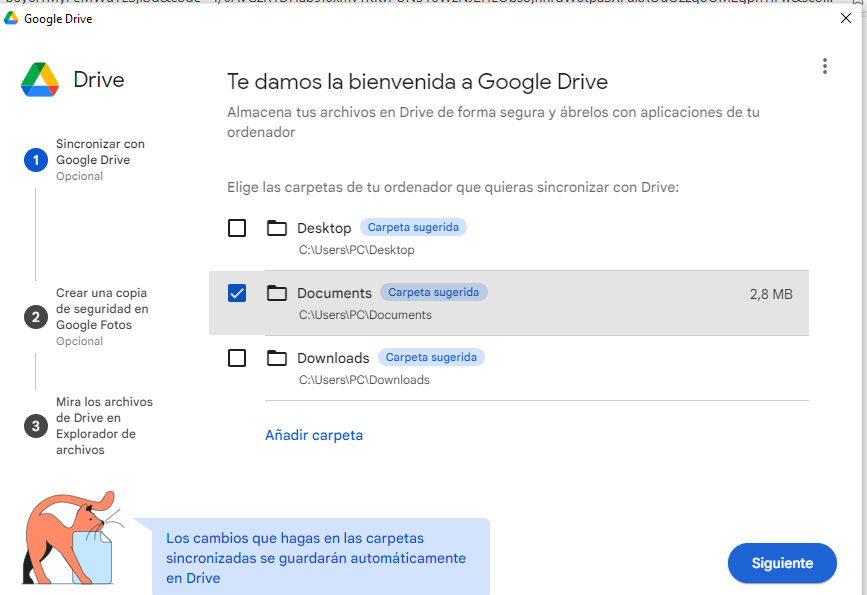Uncheck the Documents folder checkbox
Image resolution: width=867 pixels, height=595 pixels.
pyautogui.click(x=237, y=293)
